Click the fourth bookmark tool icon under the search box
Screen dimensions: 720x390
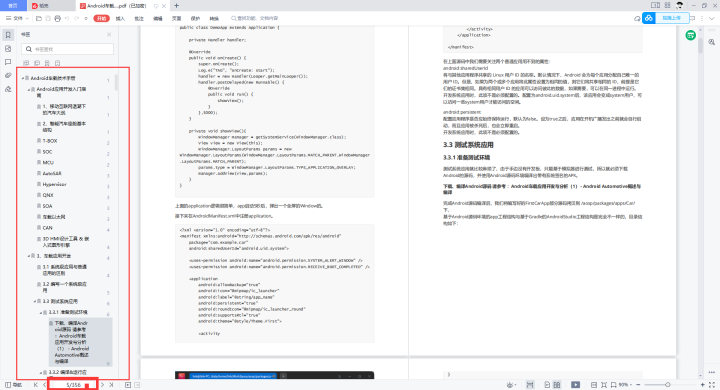point(57,63)
